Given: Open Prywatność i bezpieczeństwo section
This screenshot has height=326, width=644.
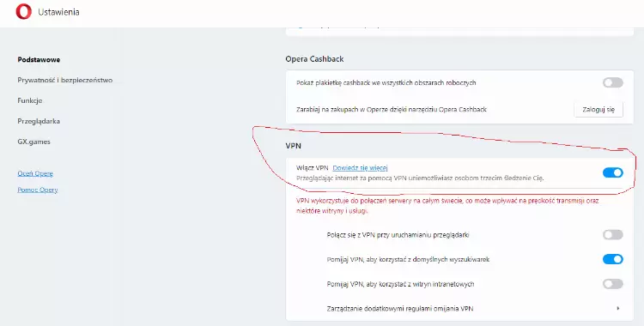Looking at the screenshot, I should pos(65,80).
